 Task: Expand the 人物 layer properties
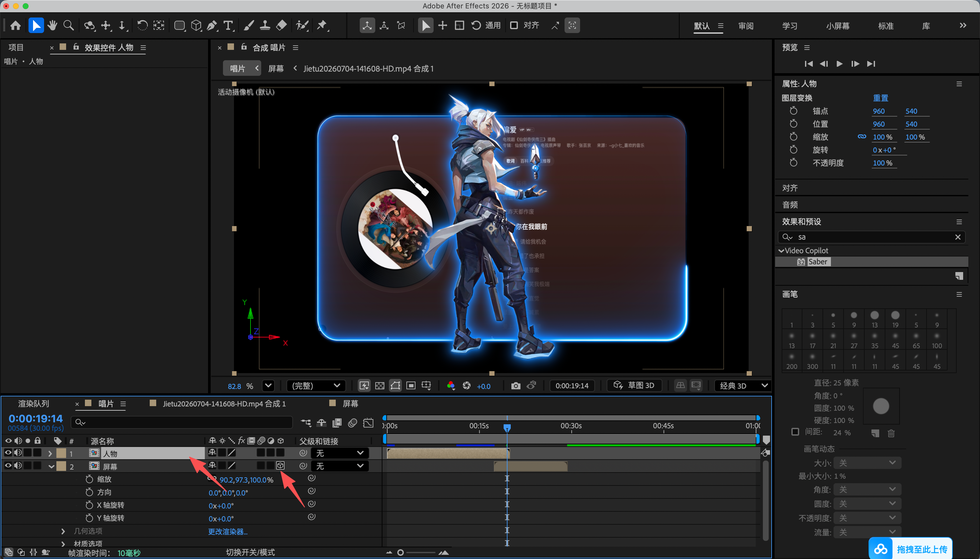click(50, 453)
